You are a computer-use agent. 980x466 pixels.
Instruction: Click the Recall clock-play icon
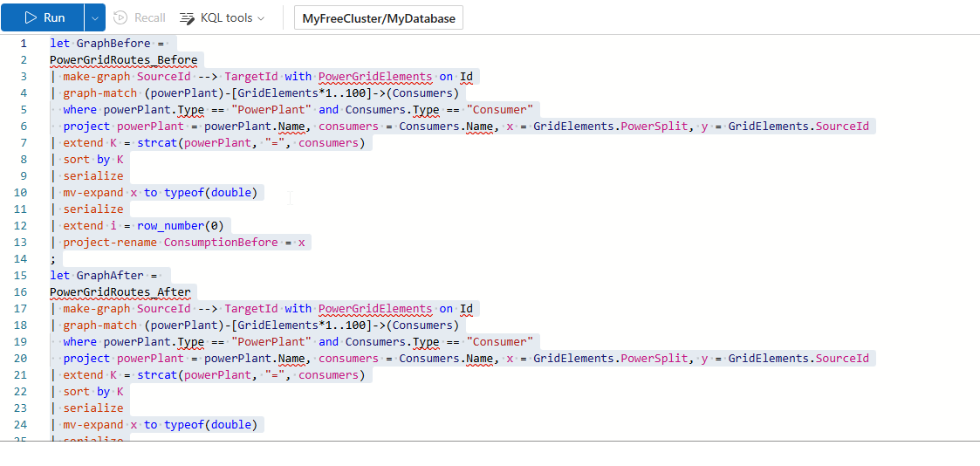[121, 17]
